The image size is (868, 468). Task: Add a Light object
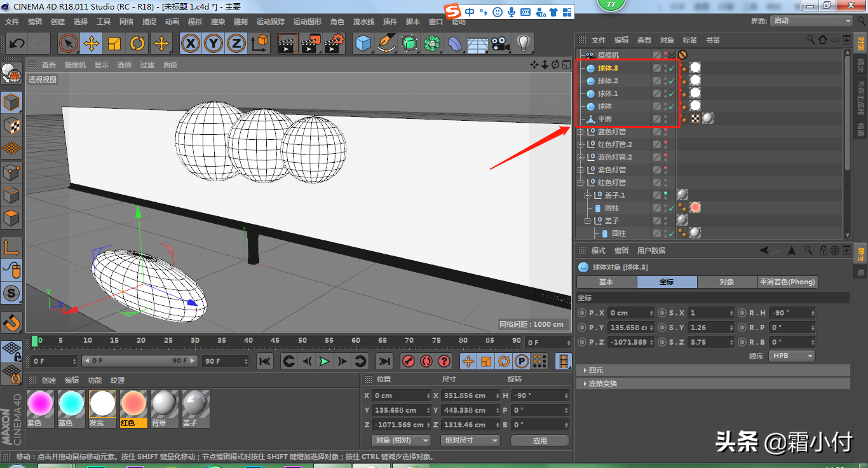click(524, 44)
